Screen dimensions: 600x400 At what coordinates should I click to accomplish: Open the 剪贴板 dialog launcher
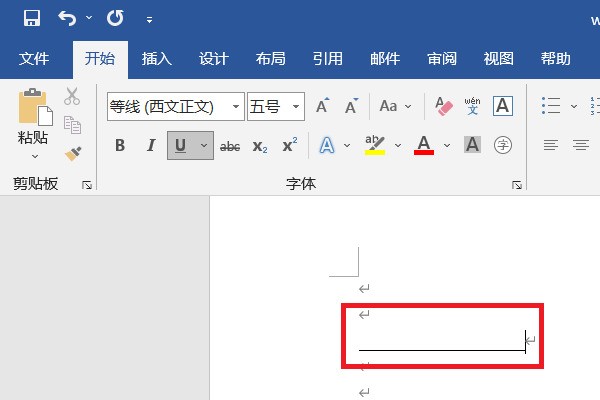pos(87,185)
